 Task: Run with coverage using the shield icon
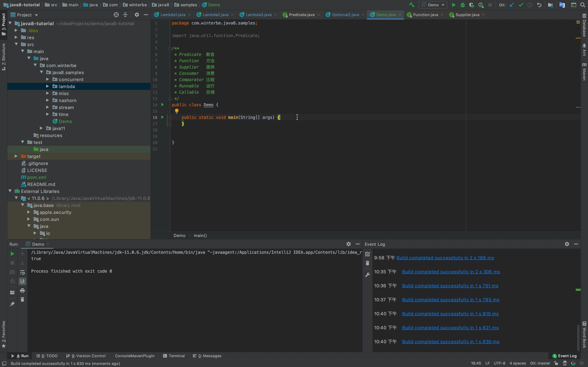pyautogui.click(x=472, y=5)
